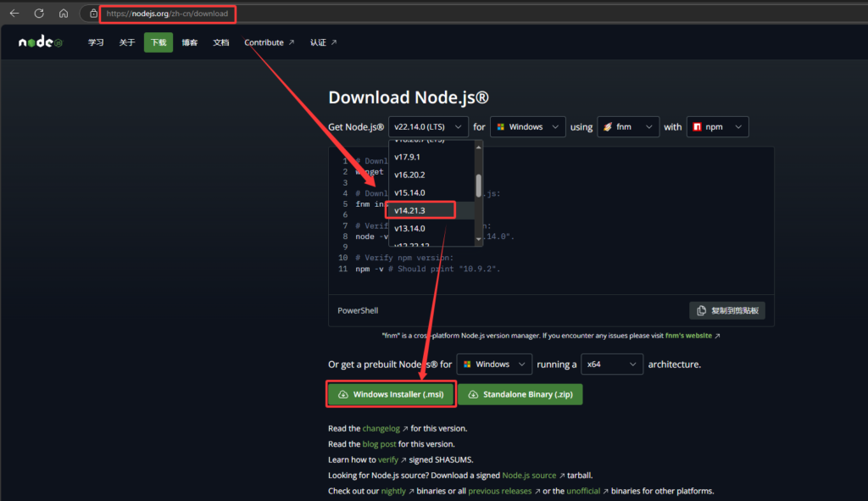This screenshot has width=868, height=501.
Task: Click the version list scrollbar thumb
Action: coord(478,186)
